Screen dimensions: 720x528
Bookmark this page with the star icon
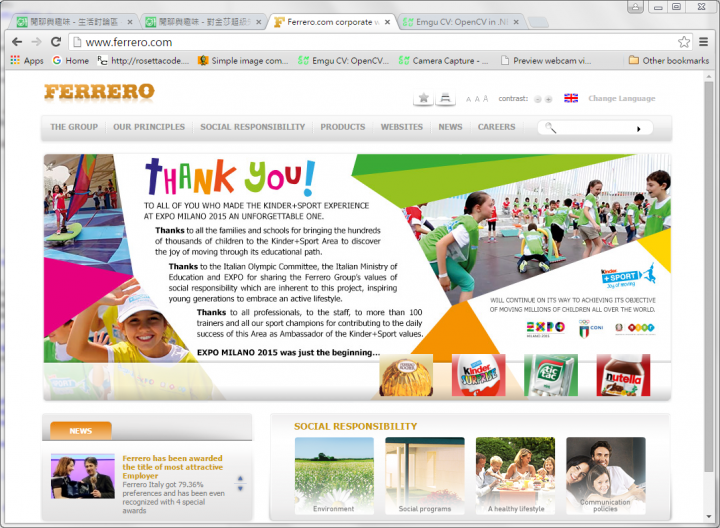pos(684,42)
